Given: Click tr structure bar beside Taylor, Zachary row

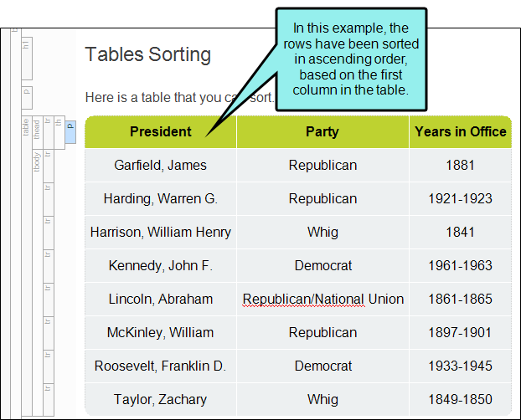Looking at the screenshot, I should click(49, 399).
